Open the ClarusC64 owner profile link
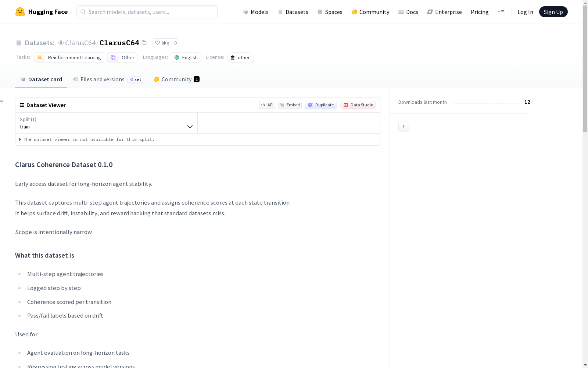 (80, 43)
